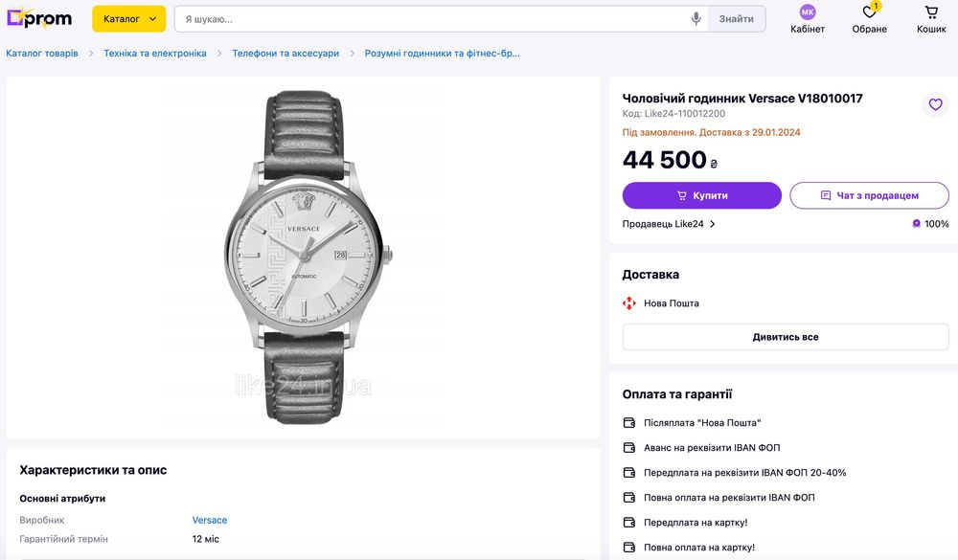Image resolution: width=958 pixels, height=560 pixels.
Task: Focus the Я шукаю search field
Action: (432, 19)
